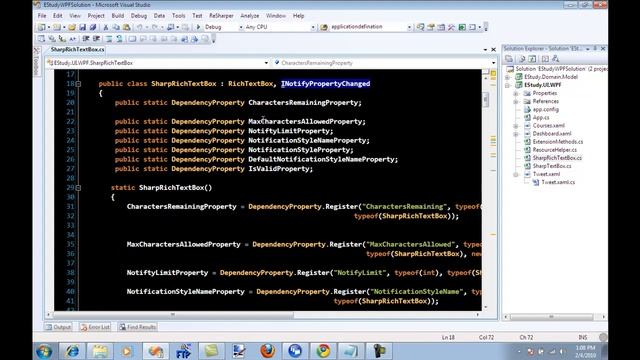Expand the Courses.xaml node
640x360 pixels.
pos(516,126)
